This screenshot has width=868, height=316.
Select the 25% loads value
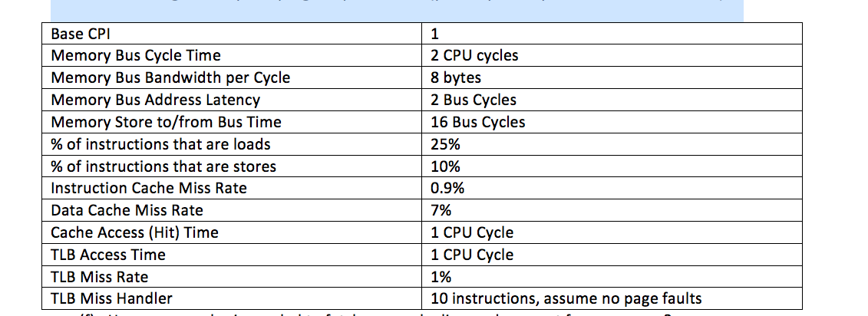(445, 144)
